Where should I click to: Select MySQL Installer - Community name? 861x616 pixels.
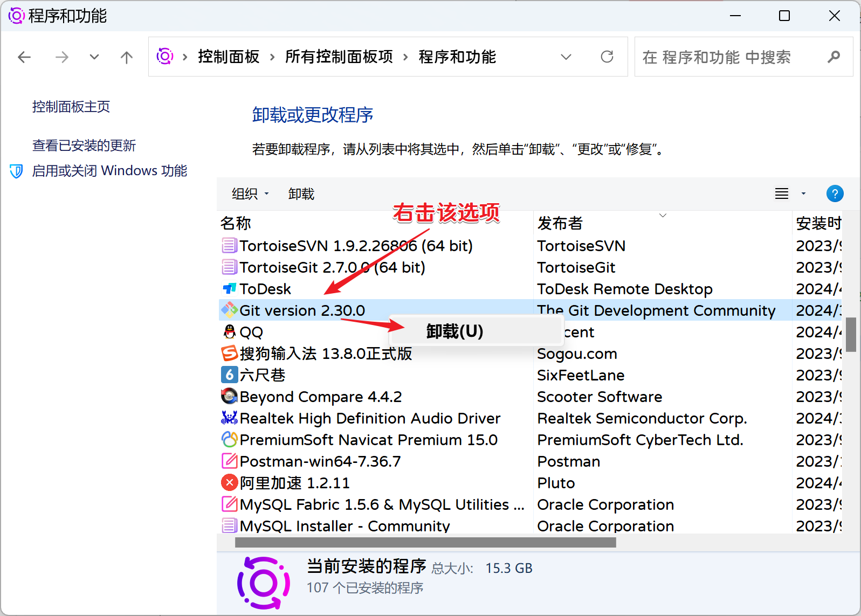click(x=345, y=526)
